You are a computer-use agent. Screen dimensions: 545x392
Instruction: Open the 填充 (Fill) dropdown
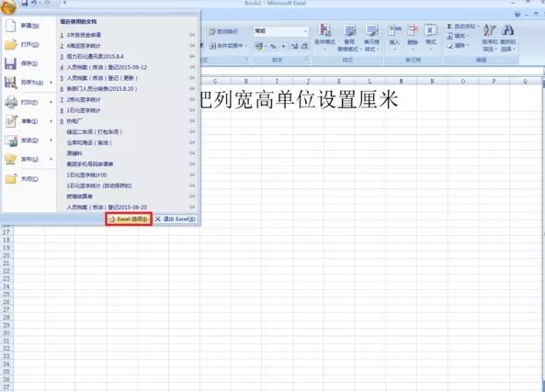pyautogui.click(x=458, y=36)
